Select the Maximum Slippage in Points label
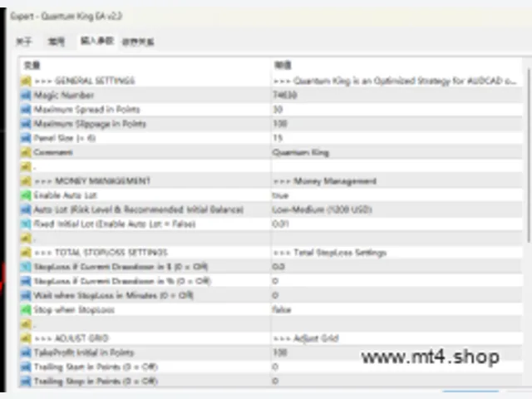The image size is (532, 399). tap(90, 124)
